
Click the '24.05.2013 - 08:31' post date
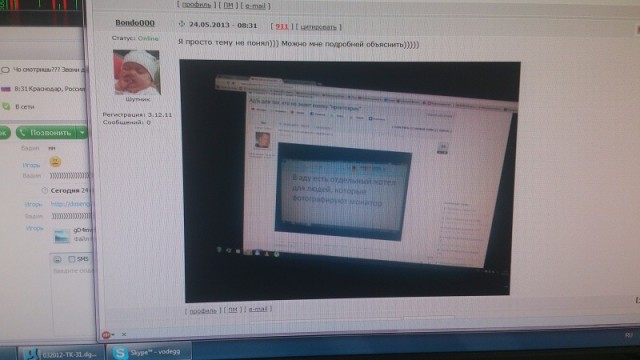(x=223, y=25)
